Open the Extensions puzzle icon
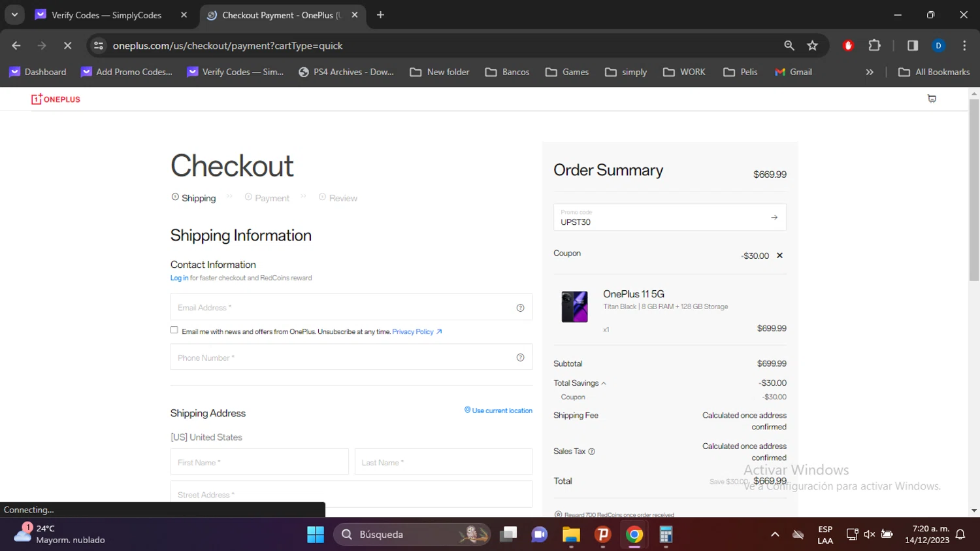980x551 pixels. (x=874, y=46)
